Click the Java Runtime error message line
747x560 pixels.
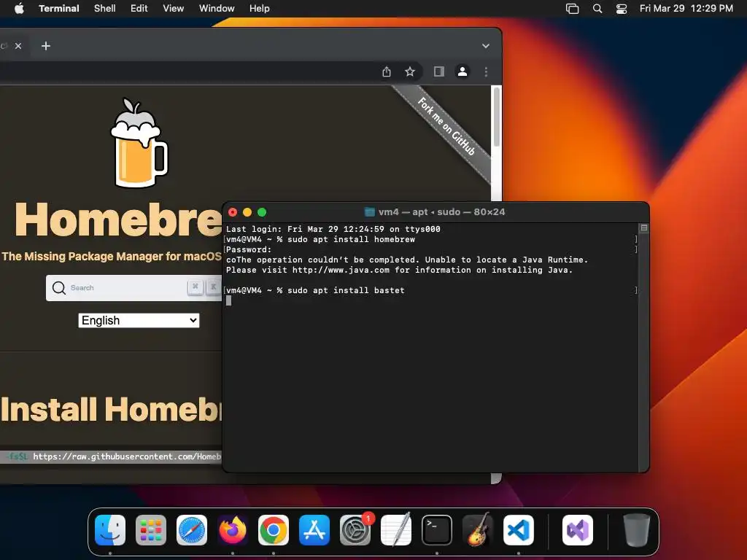(x=407, y=260)
